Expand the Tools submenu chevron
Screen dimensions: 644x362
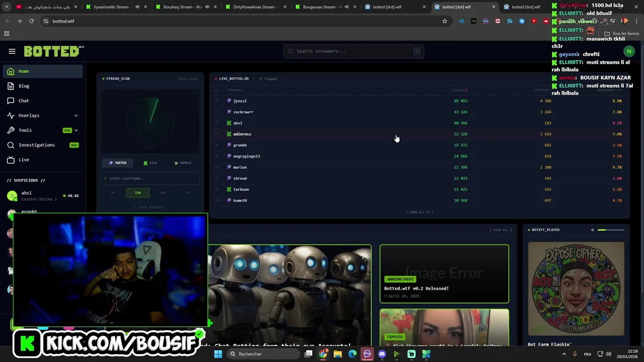coord(76,130)
